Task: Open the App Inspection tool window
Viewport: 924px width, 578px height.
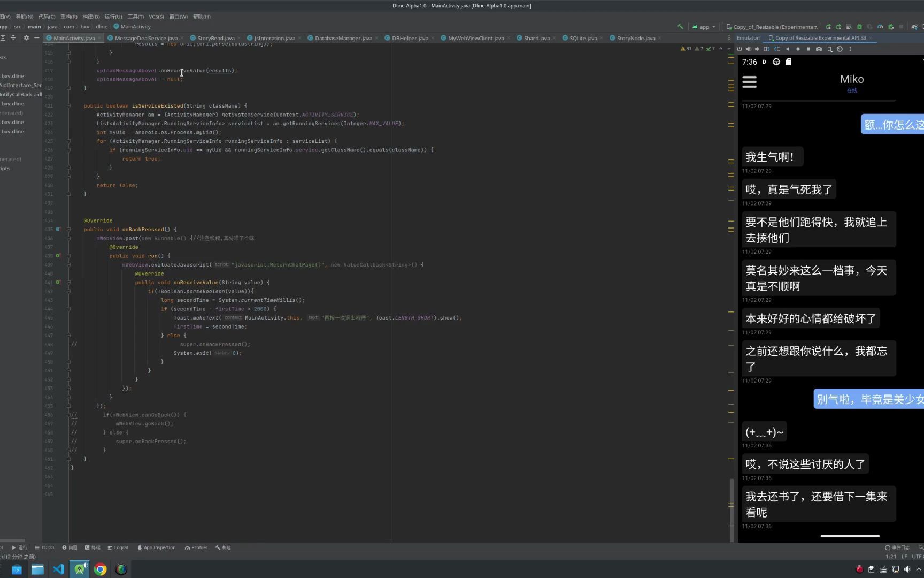Action: (x=156, y=547)
